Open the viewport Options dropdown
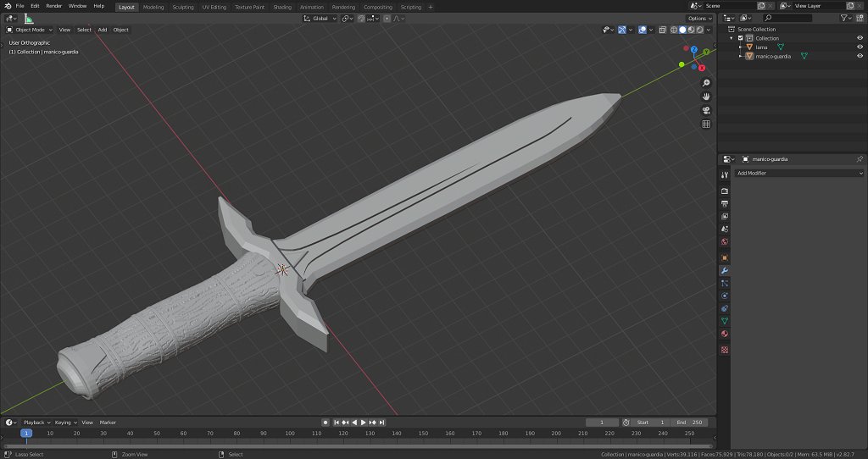Screen dimensions: 868x459 [x=699, y=19]
